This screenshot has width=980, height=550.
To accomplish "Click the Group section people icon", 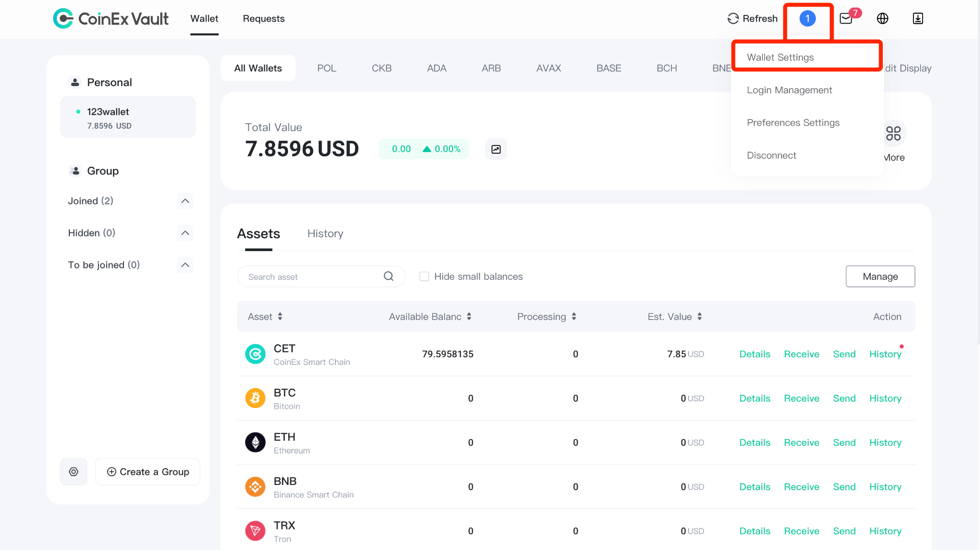I will point(75,171).
